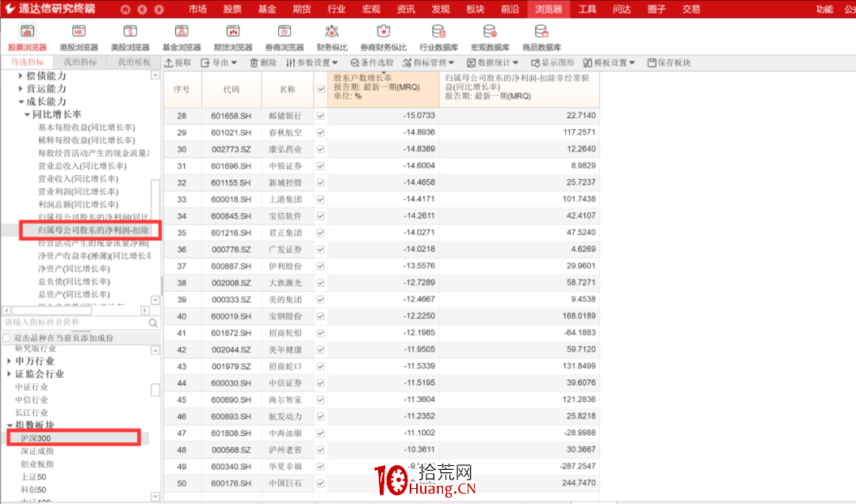The width and height of the screenshot is (856, 504).
Task: Expand the 营运能力 tree node
Action: pyautogui.click(x=21, y=89)
